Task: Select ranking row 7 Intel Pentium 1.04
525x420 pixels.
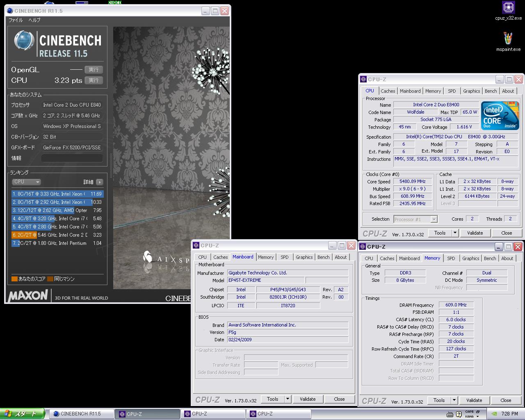Action: 57,243
